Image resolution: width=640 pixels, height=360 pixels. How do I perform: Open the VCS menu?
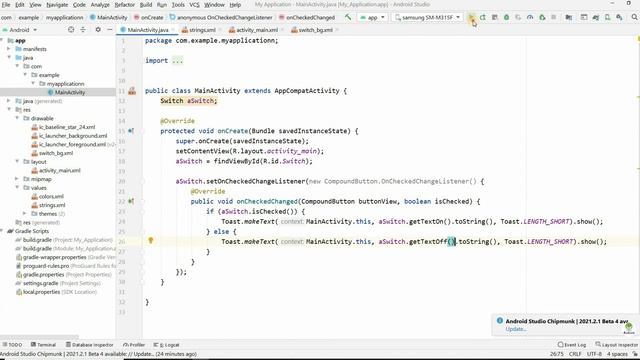194,5
